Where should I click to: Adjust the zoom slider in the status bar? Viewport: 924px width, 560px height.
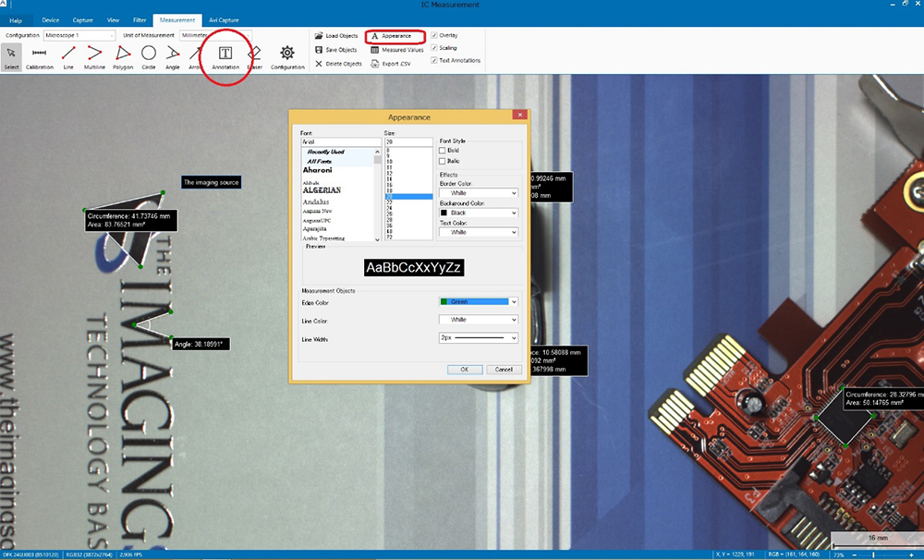point(873,554)
